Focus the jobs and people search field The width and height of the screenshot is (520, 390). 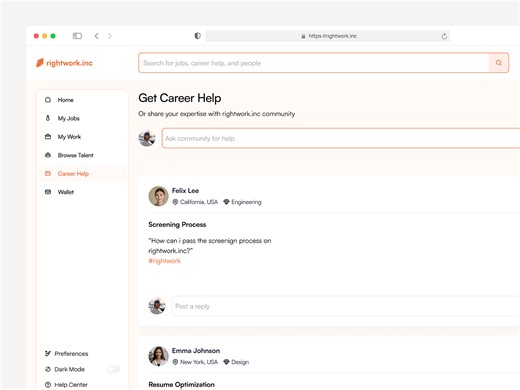[314, 63]
